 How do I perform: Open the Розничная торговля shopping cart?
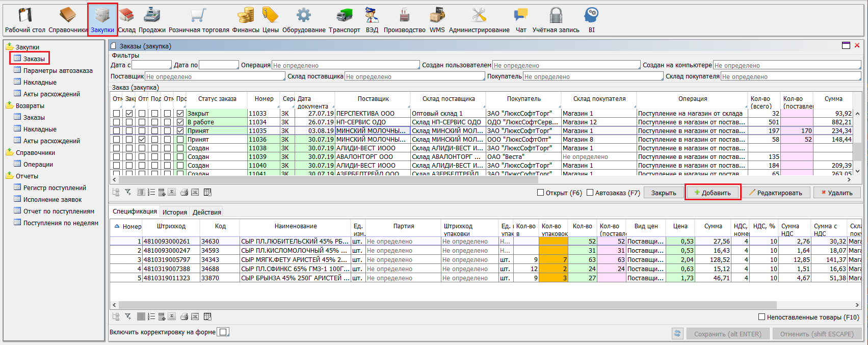point(199,20)
